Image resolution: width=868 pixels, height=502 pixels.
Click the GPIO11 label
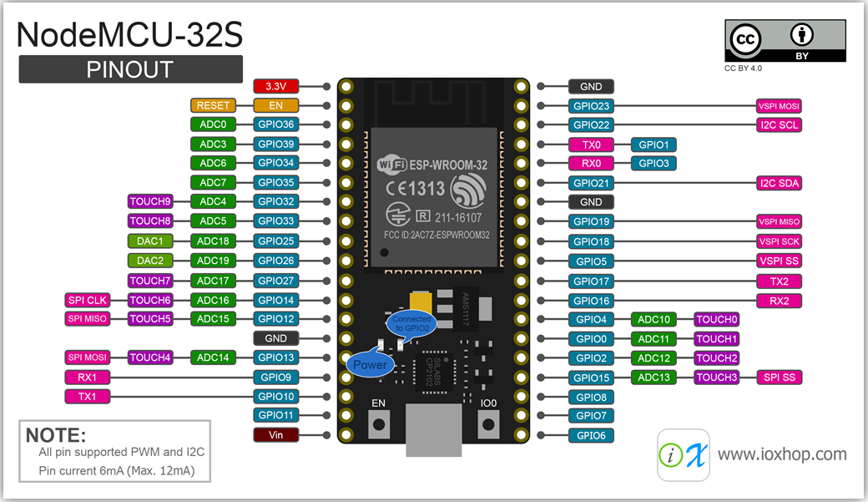pos(275,415)
